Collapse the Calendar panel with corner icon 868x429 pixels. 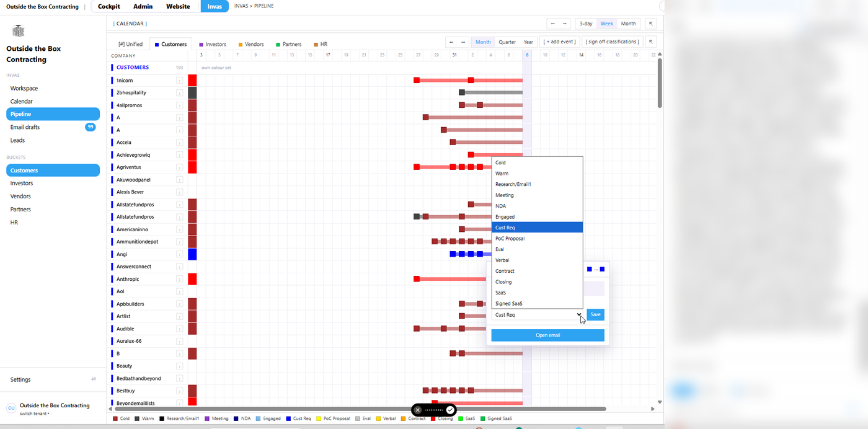pos(651,24)
